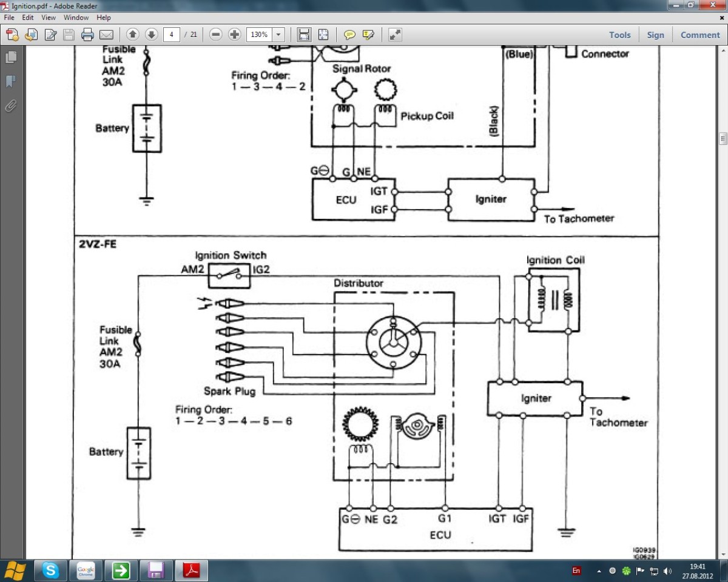This screenshot has width=728, height=582.
Task: Show the page thumbnails panel
Action: (10, 58)
